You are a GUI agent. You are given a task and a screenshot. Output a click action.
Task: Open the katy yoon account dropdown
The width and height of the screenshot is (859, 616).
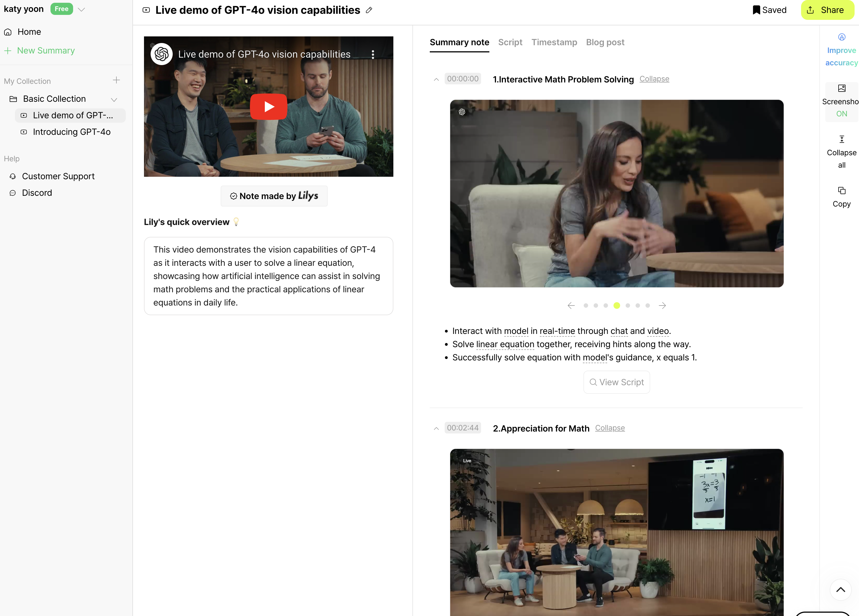point(81,9)
